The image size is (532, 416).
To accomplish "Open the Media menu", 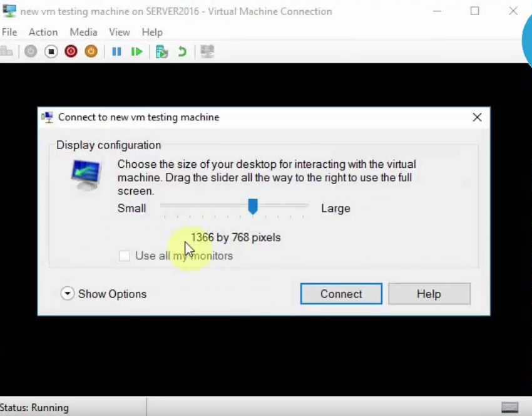I will [x=83, y=32].
